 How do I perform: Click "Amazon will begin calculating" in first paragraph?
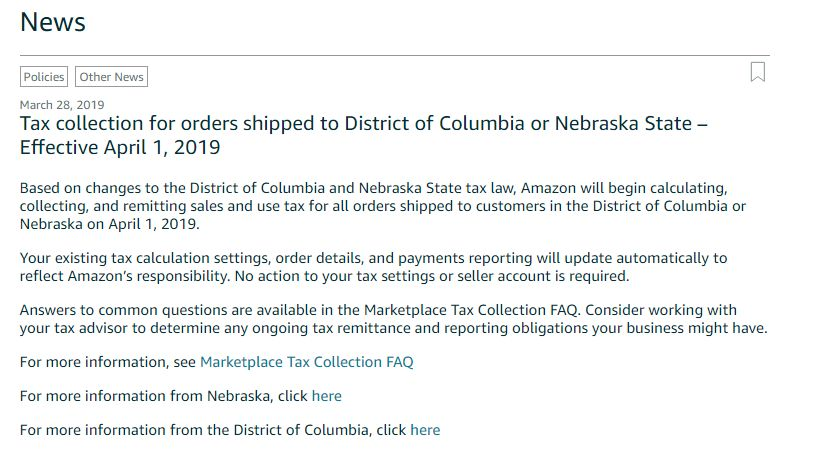(626, 188)
